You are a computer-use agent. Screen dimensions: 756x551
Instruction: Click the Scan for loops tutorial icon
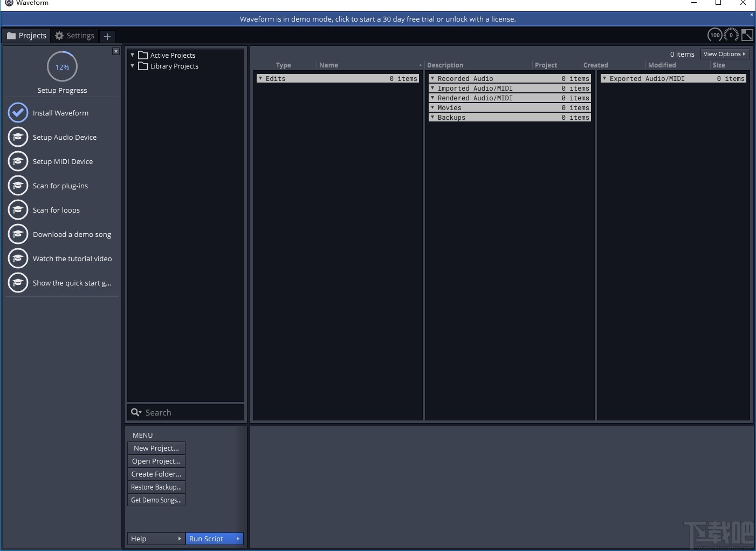pos(18,210)
